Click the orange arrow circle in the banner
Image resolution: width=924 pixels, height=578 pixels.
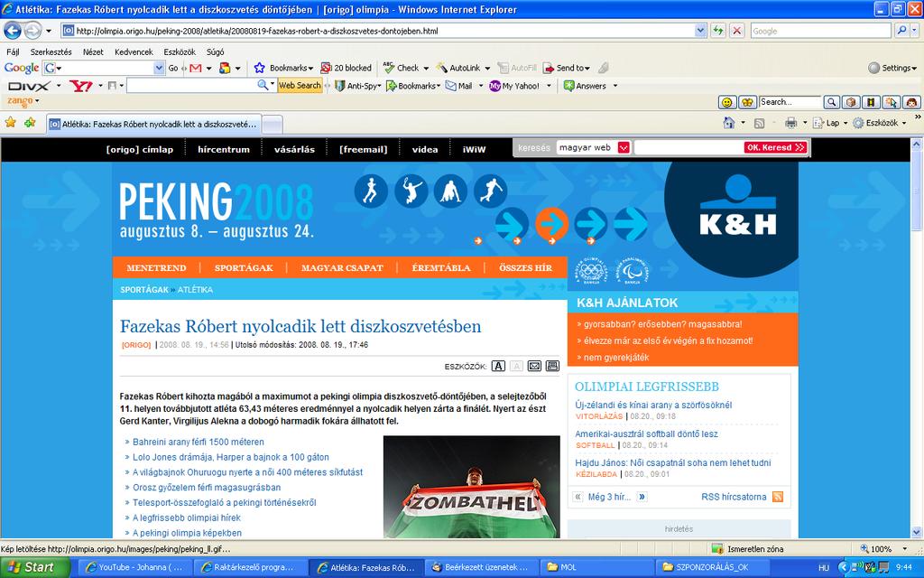(551, 224)
